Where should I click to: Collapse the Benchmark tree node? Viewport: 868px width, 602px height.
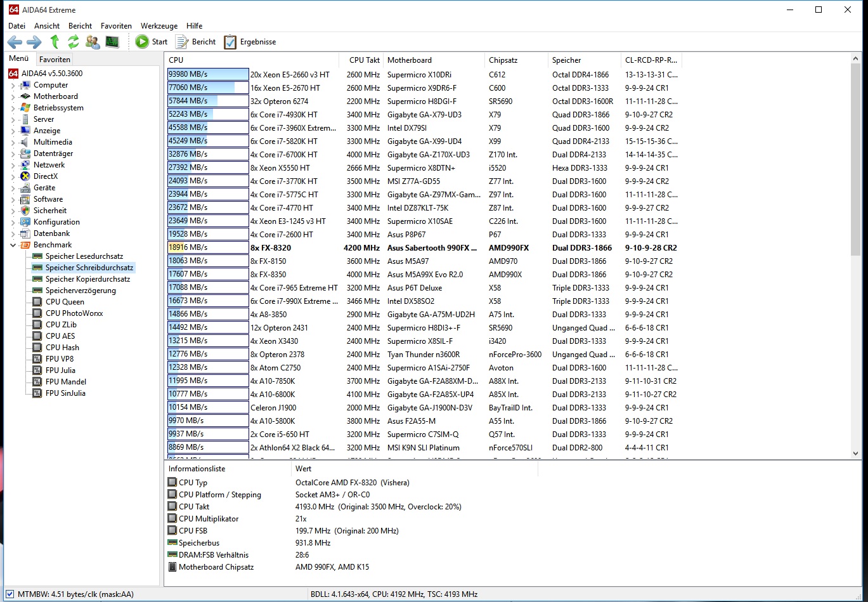pyautogui.click(x=13, y=245)
